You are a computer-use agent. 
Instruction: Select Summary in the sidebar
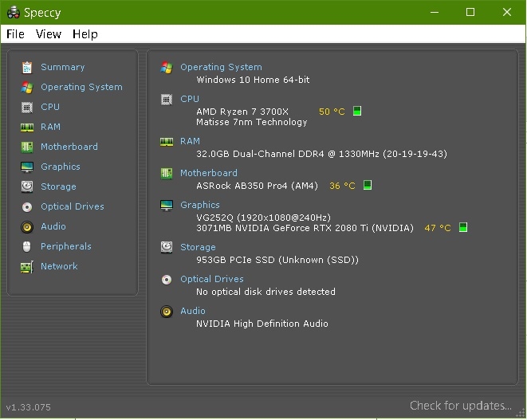tap(62, 67)
